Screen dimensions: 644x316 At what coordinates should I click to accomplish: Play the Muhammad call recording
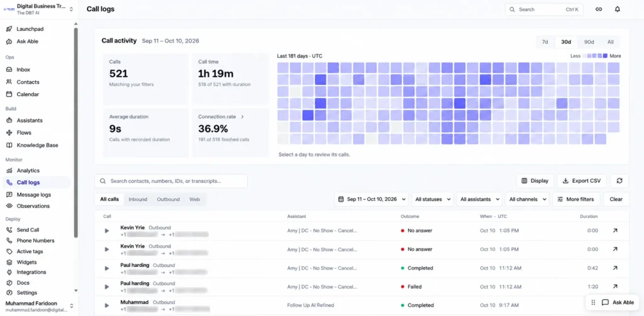107,306
